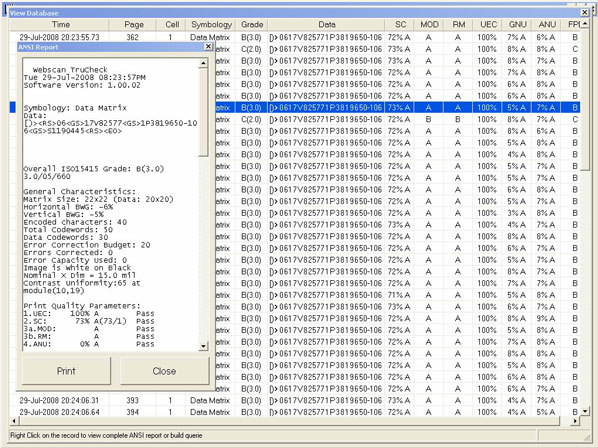Click 'Total Codewords: 50' report line
The height and width of the screenshot is (448, 598).
pyautogui.click(x=68, y=230)
